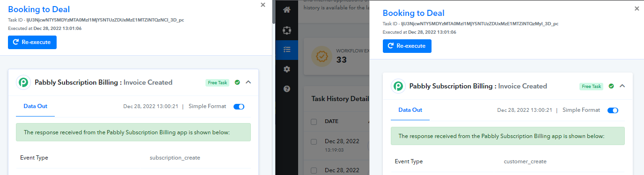Click Free Task badge in left panel
This screenshot has height=175, width=644.
(x=217, y=82)
